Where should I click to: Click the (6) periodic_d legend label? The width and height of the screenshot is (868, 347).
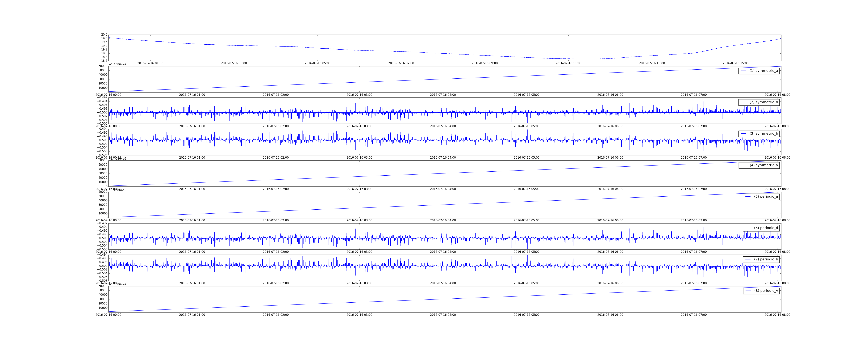(766, 228)
